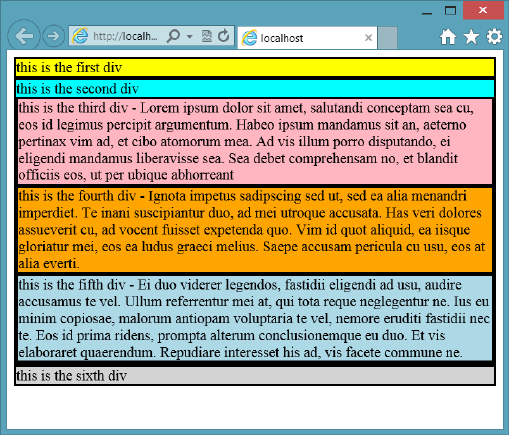Click the http://localh... address field
This screenshot has height=435, width=509.
click(125, 36)
